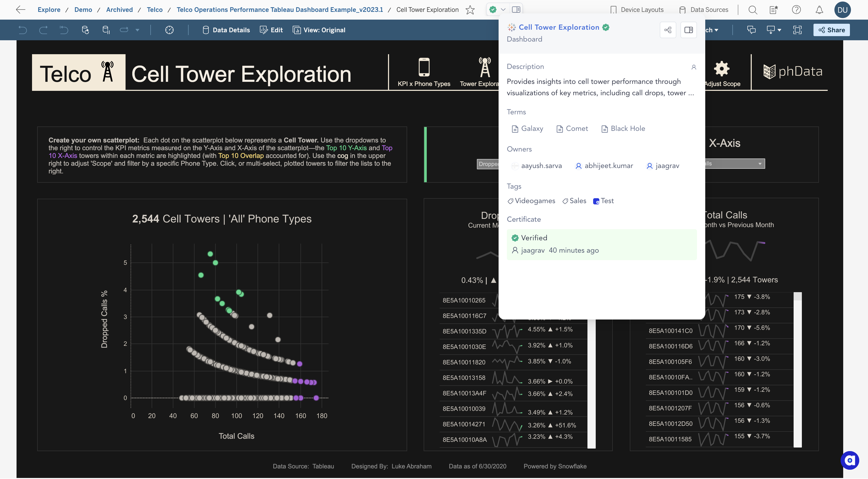Open the DU user avatar menu
The width and height of the screenshot is (868, 479).
pos(842,10)
